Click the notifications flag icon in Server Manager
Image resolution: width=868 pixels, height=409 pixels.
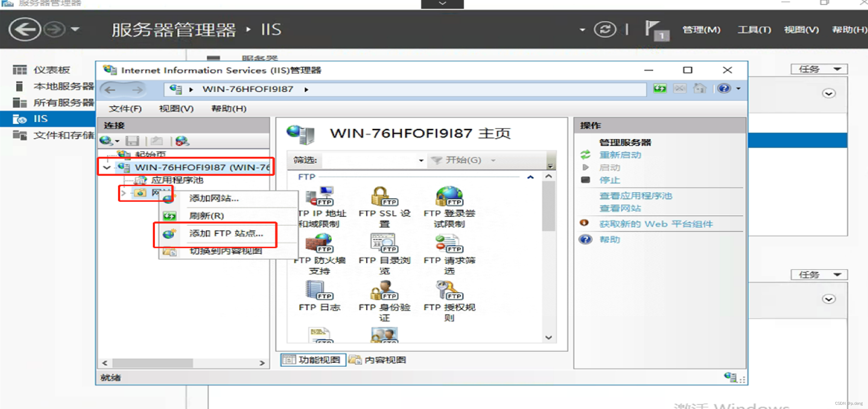click(x=656, y=30)
